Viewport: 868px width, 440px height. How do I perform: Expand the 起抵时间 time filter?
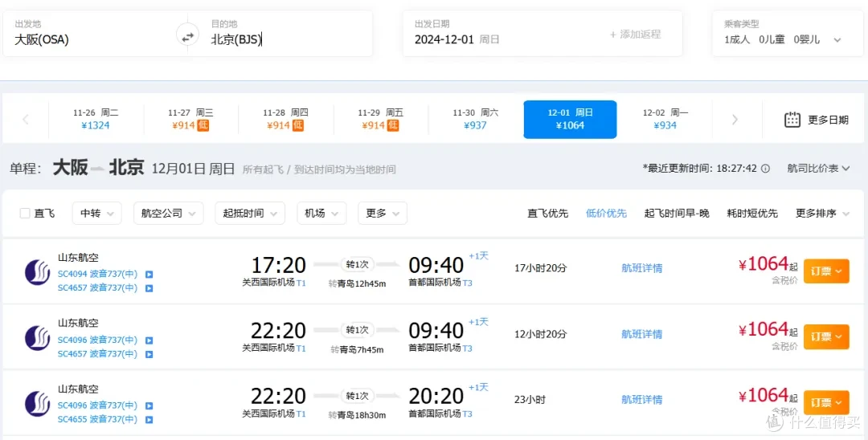(250, 214)
